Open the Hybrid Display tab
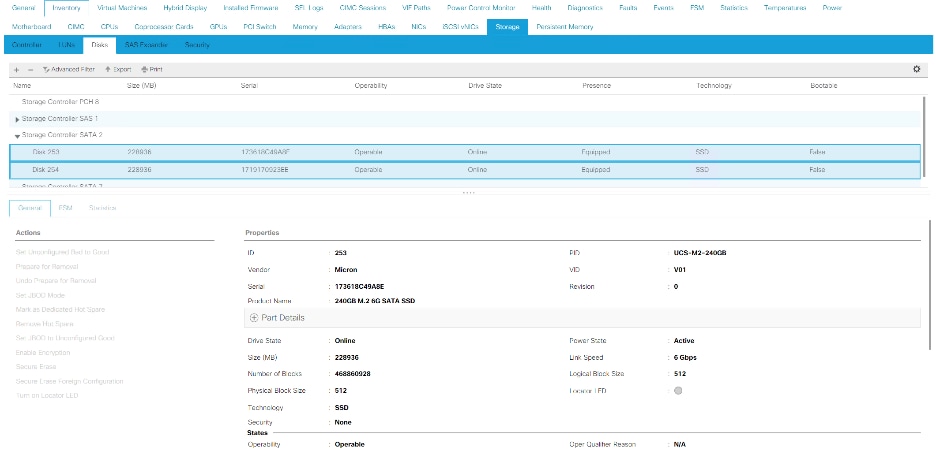Viewport: 936px width, 458px height. click(185, 8)
